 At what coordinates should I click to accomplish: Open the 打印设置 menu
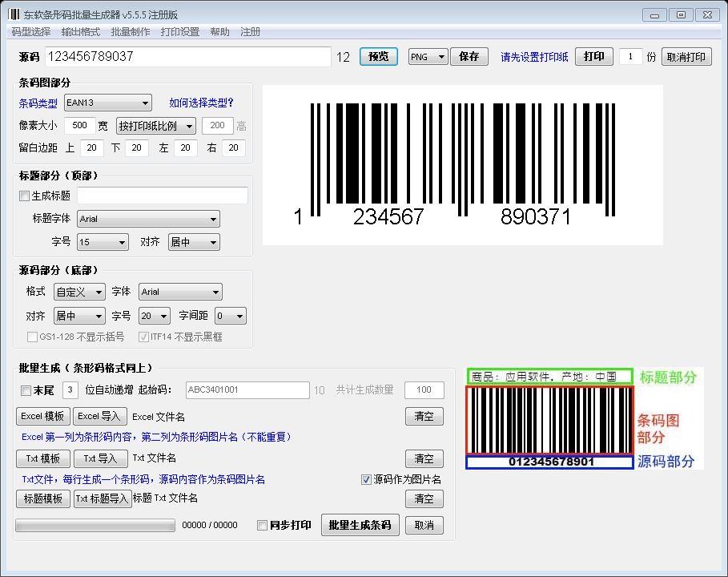[180, 31]
